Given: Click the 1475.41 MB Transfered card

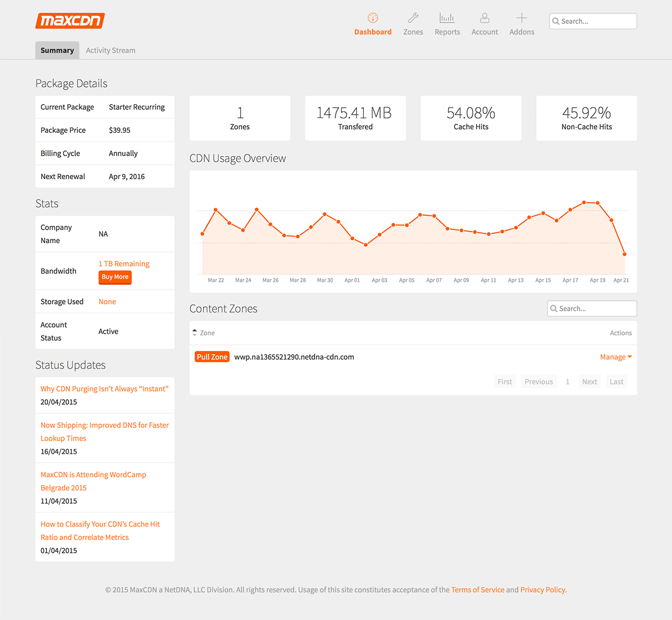Looking at the screenshot, I should pos(355,118).
